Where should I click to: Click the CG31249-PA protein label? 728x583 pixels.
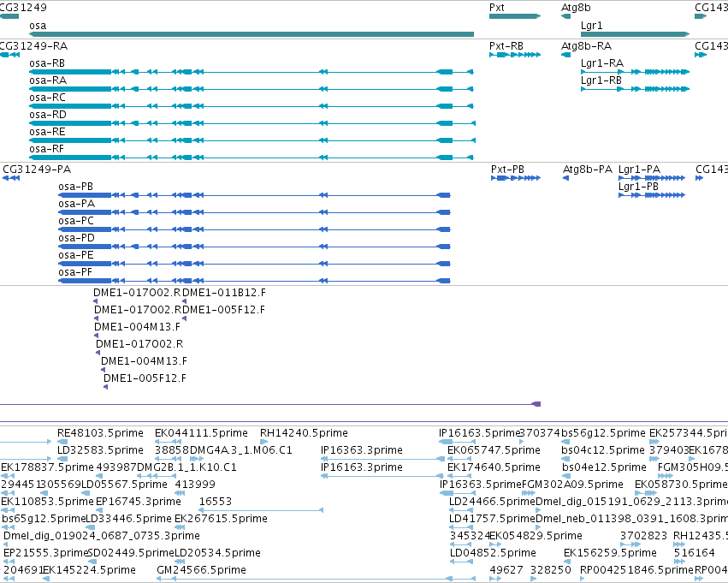point(37,170)
